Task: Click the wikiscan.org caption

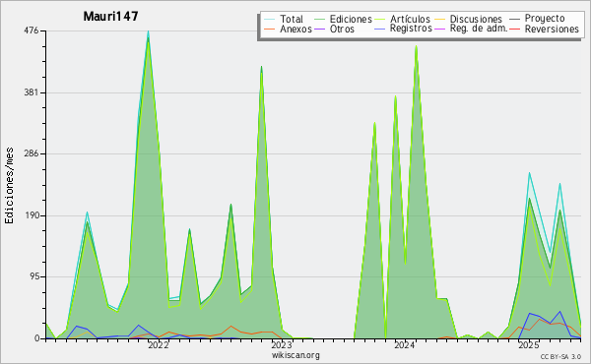Action: 295,355
